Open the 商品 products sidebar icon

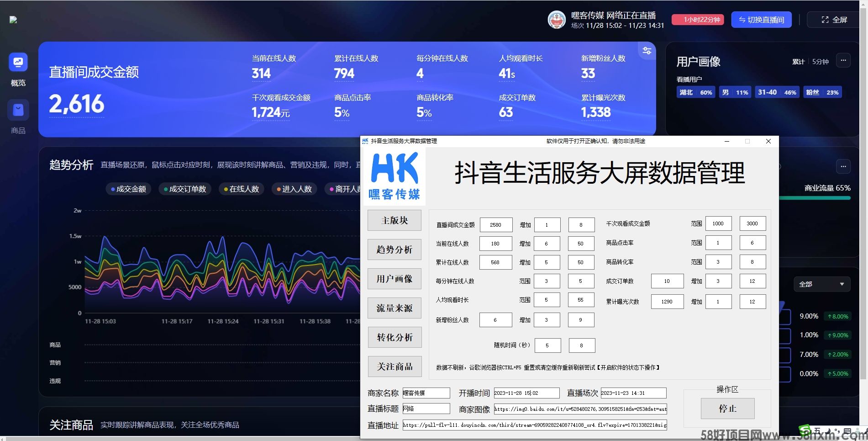point(18,110)
